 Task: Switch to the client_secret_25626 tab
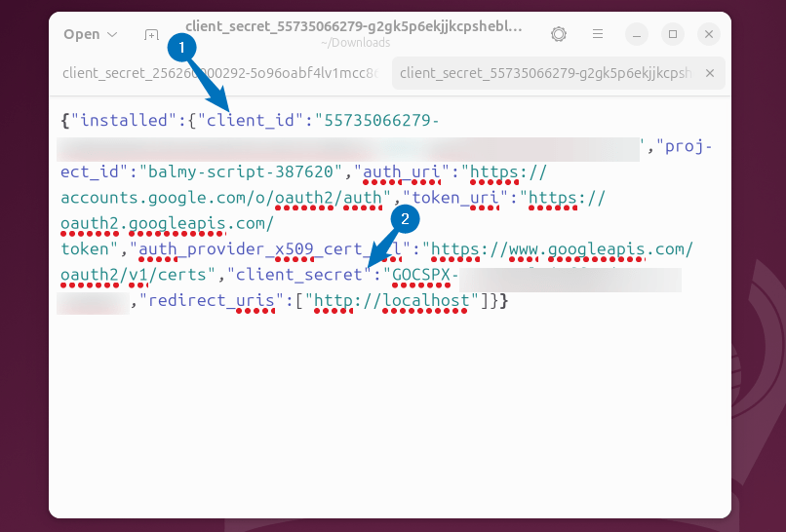click(x=220, y=73)
